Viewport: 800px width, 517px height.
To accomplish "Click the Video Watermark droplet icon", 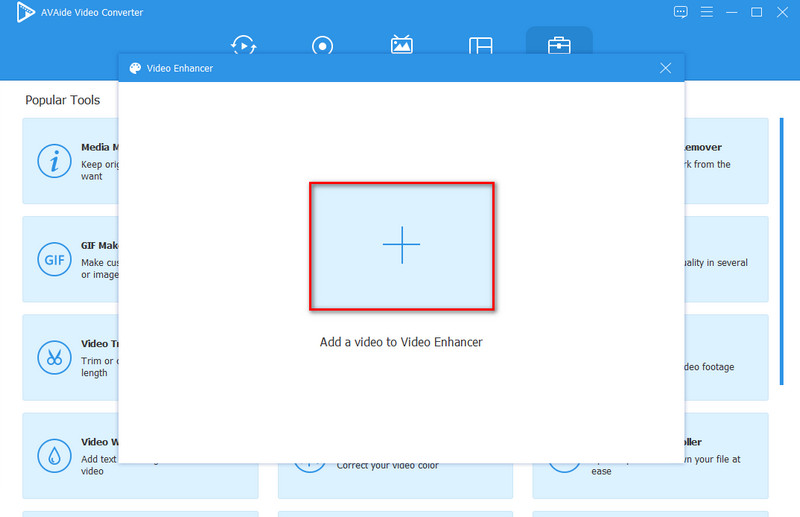I will 52,455.
